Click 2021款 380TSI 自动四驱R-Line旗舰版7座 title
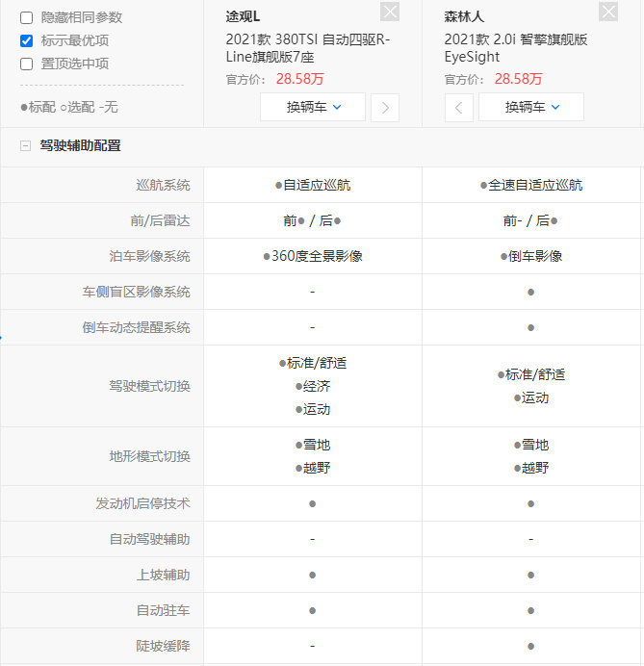644x666 pixels. (307, 48)
